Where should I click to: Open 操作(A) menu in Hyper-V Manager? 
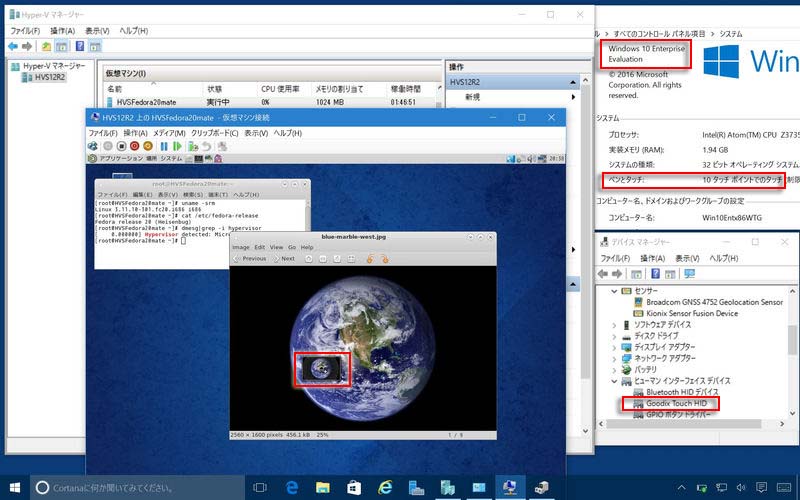point(62,31)
